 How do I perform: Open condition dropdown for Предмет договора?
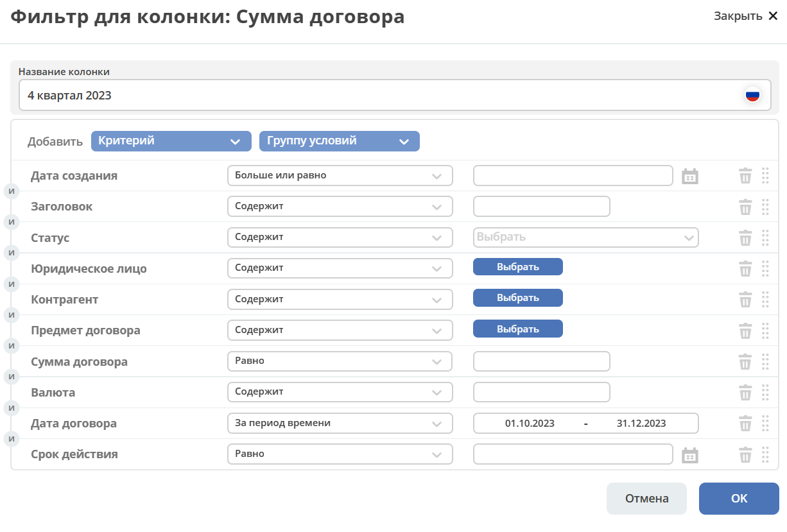pyautogui.click(x=340, y=330)
